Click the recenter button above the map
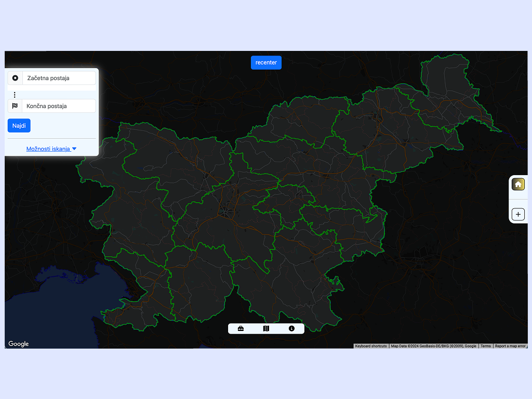The width and height of the screenshot is (532, 399). (x=266, y=62)
